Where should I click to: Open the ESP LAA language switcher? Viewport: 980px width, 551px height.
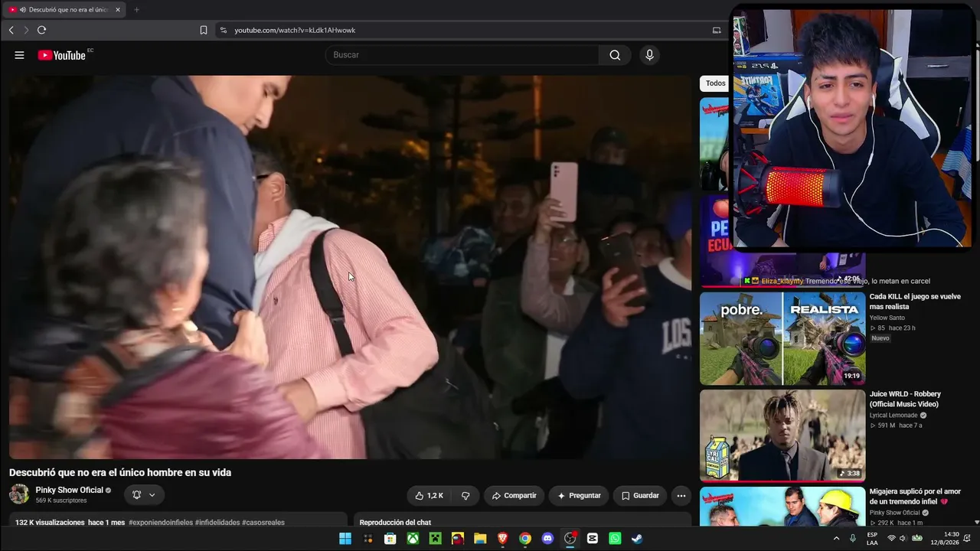point(872,539)
